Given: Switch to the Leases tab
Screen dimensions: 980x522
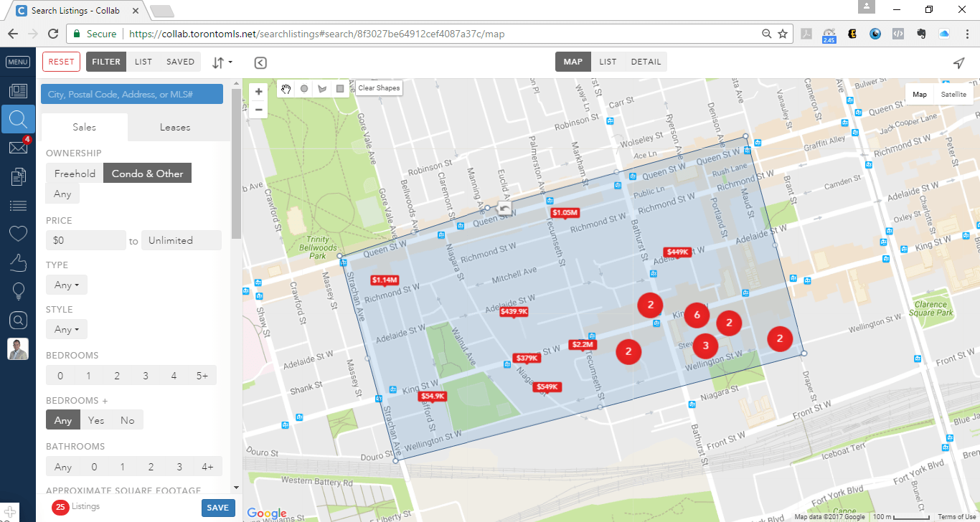Looking at the screenshot, I should (x=175, y=127).
